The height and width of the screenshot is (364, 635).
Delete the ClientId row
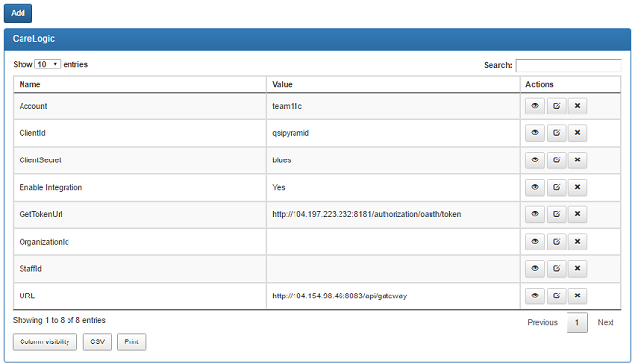pos(577,133)
